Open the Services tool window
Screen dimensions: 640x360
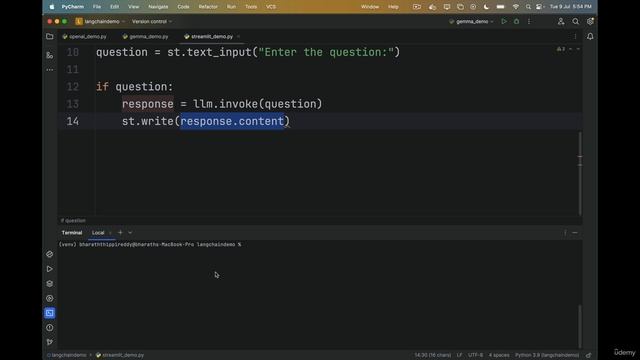49,298
